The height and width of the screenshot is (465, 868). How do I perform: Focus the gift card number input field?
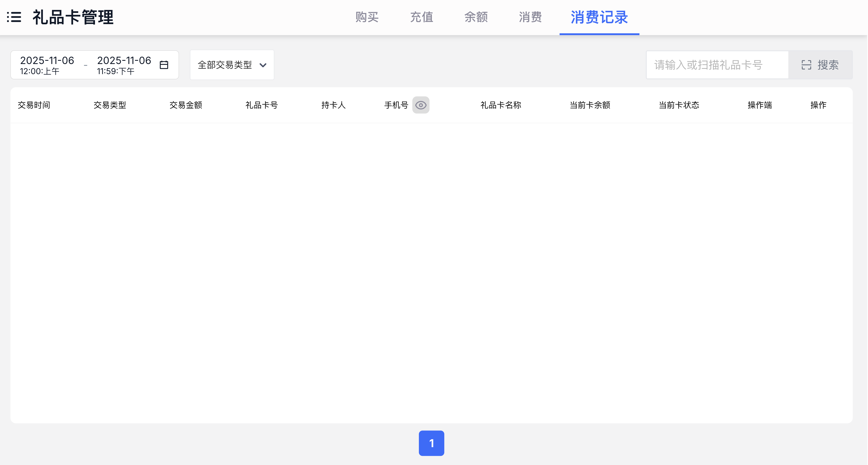click(717, 65)
